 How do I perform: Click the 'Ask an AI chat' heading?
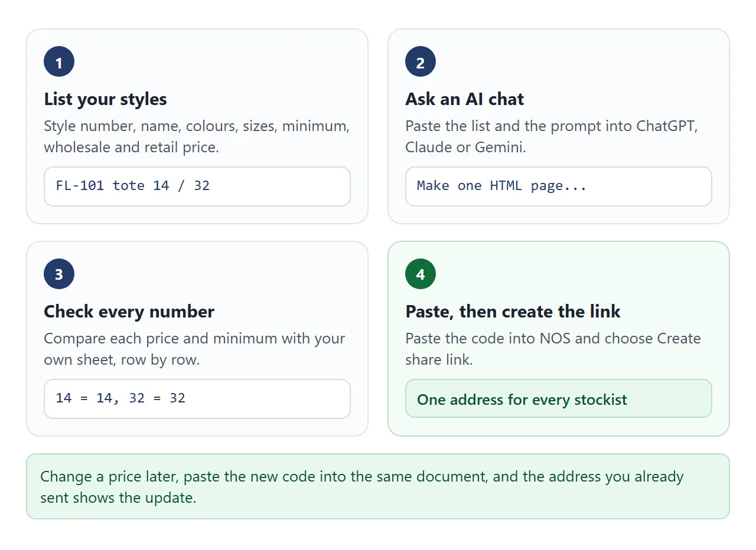(x=465, y=99)
